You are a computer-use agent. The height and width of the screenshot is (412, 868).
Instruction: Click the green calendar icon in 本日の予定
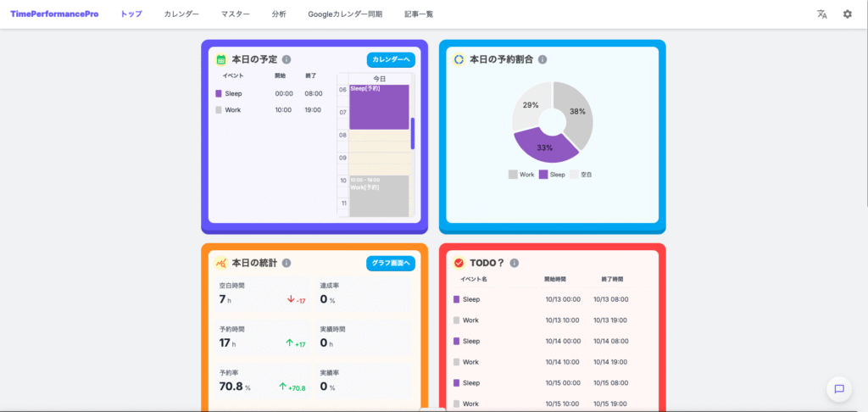[220, 59]
